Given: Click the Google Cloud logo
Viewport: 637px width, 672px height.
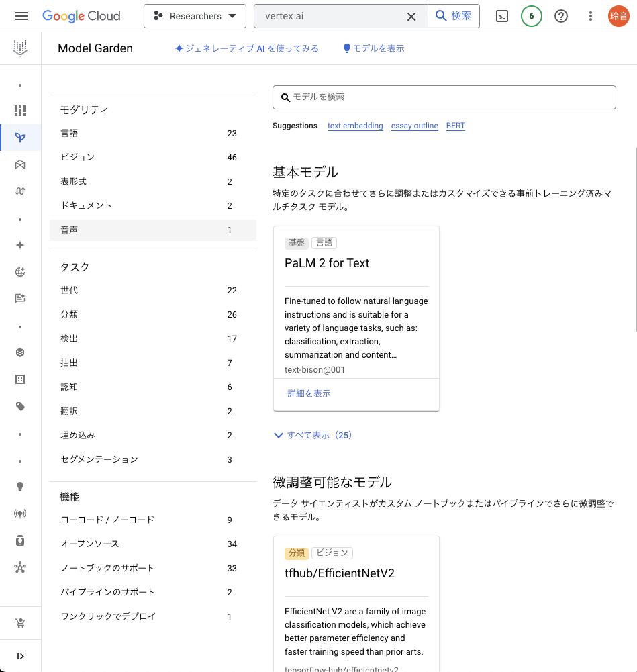Looking at the screenshot, I should [81, 16].
